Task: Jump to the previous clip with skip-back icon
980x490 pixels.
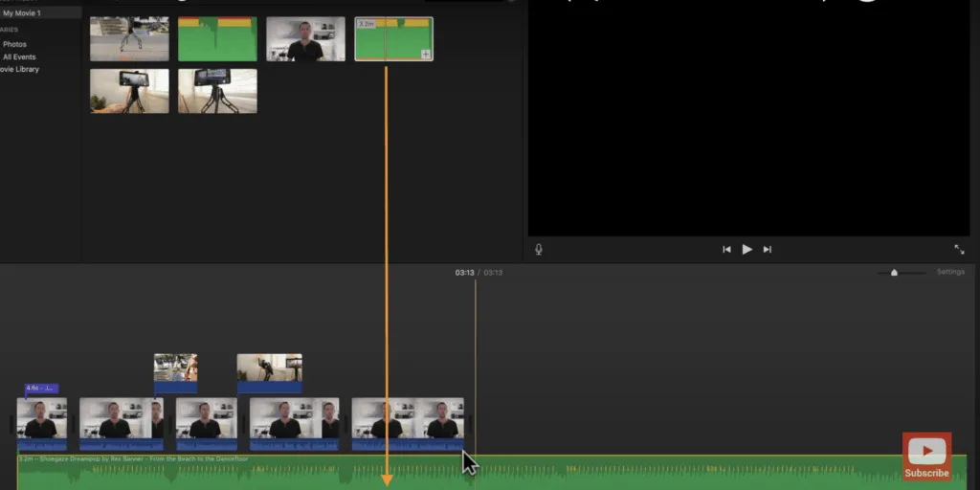Action: (x=726, y=249)
